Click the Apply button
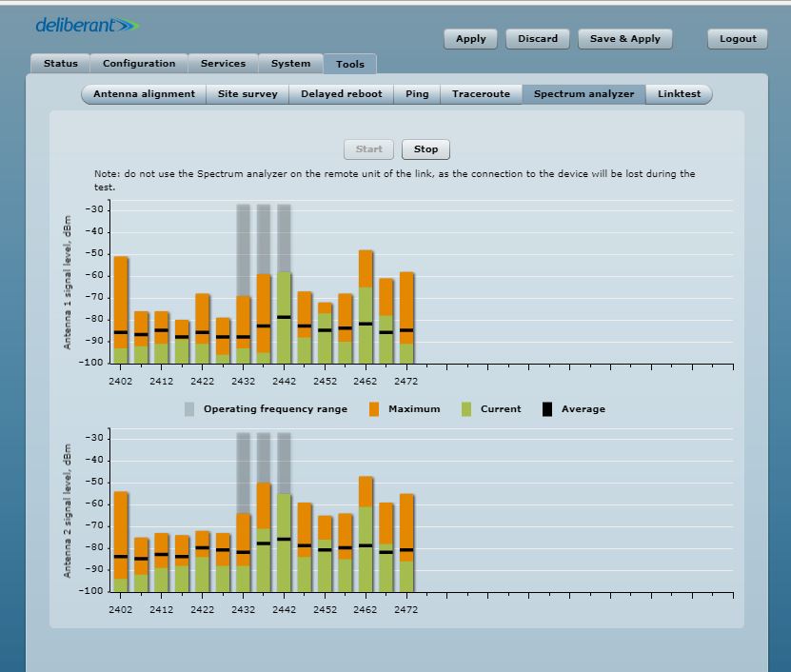This screenshot has height=672, width=791. click(x=470, y=39)
